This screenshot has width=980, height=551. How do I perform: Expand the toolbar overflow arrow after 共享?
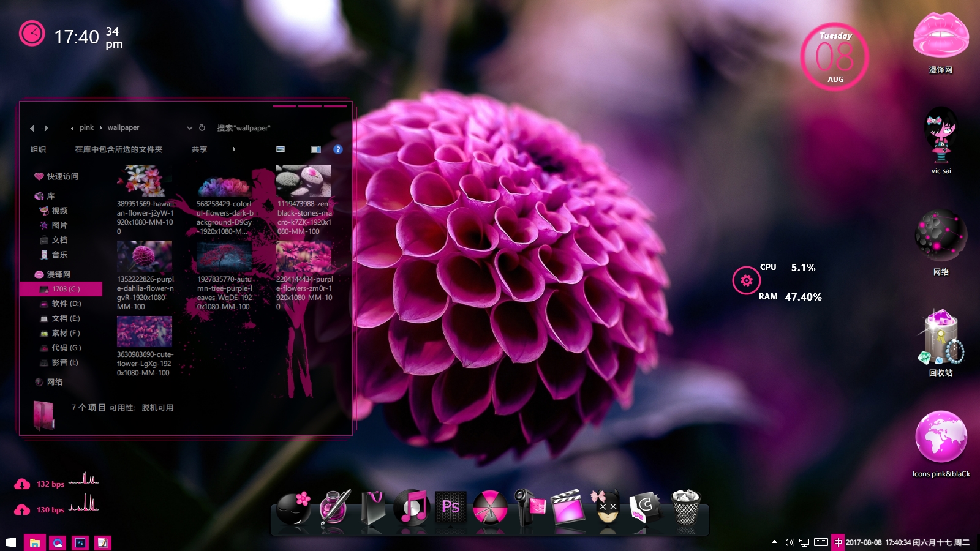[235, 149]
